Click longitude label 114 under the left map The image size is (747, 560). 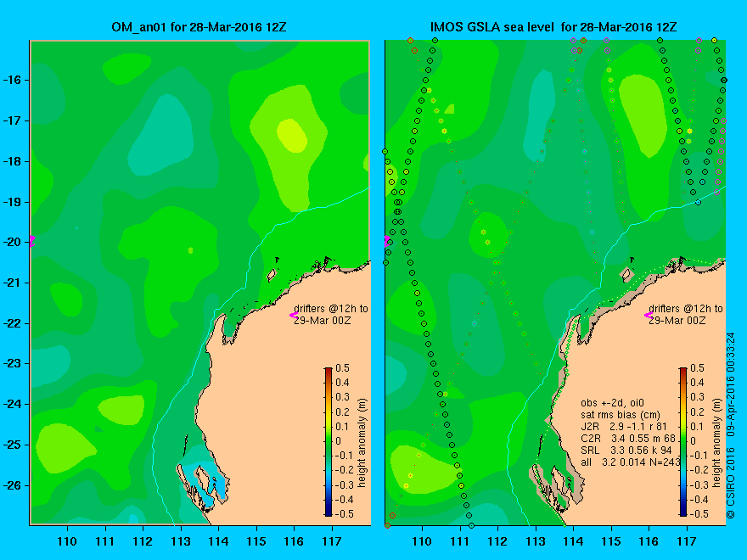click(218, 541)
